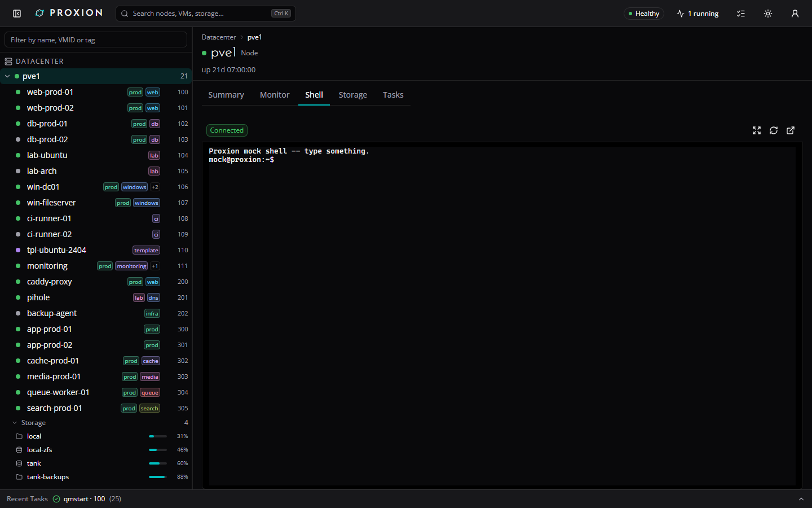Click the local-zfs storage database icon
The height and width of the screenshot is (508, 812).
point(19,450)
